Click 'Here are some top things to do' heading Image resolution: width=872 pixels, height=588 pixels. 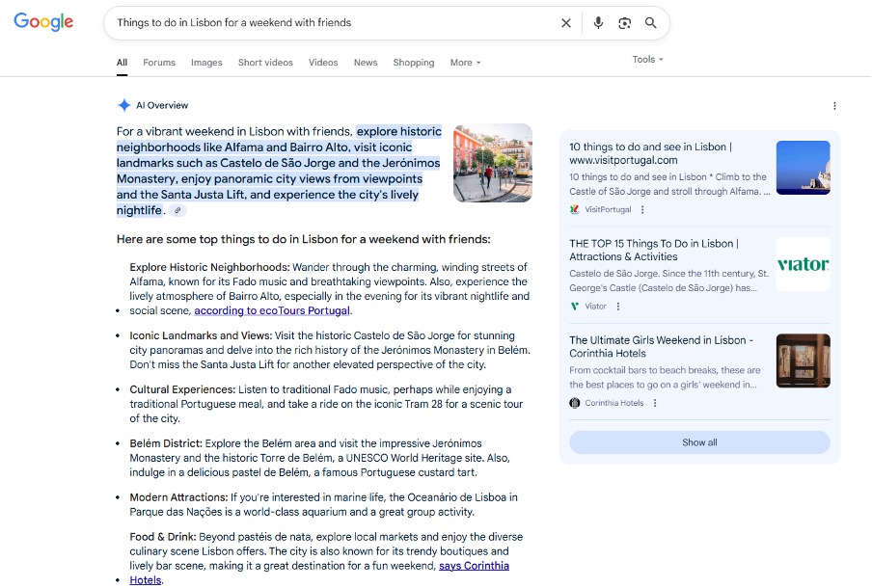[304, 239]
